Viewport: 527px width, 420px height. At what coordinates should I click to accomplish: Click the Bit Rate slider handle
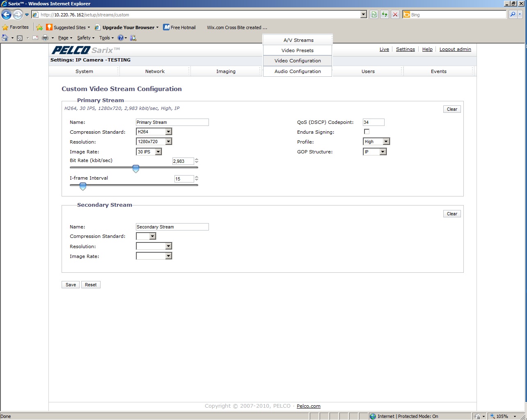pyautogui.click(x=136, y=169)
